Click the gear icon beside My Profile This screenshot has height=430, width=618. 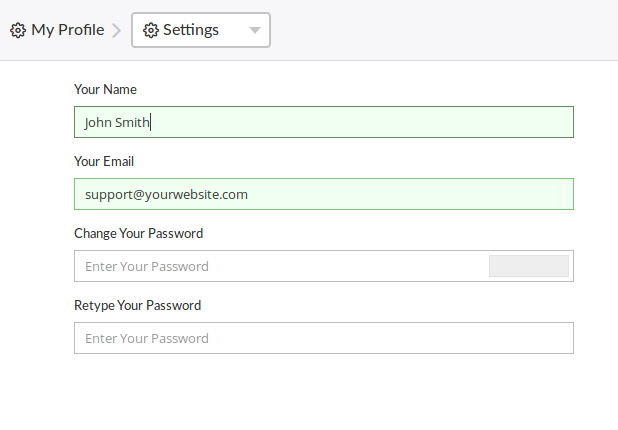(18, 30)
